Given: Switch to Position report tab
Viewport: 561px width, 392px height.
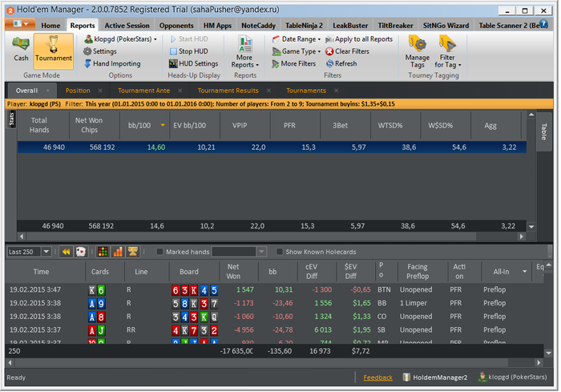Looking at the screenshot, I should pyautogui.click(x=78, y=91).
